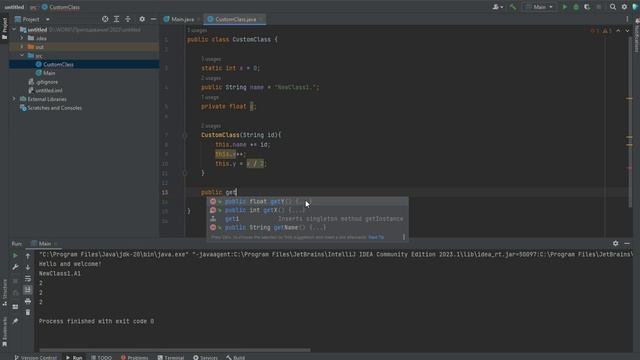Click wrench icon in Run panel
640x360 pixels.
point(15,267)
